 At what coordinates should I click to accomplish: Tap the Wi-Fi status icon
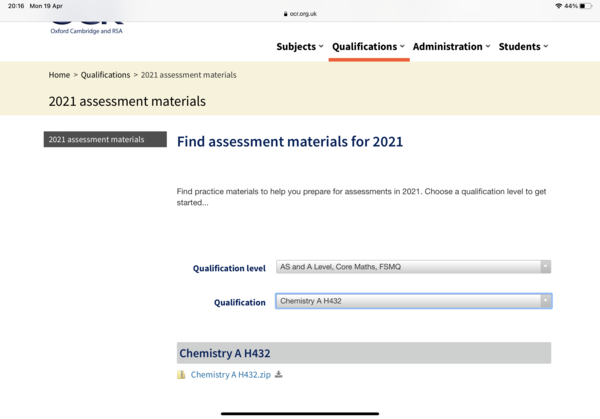click(x=559, y=6)
